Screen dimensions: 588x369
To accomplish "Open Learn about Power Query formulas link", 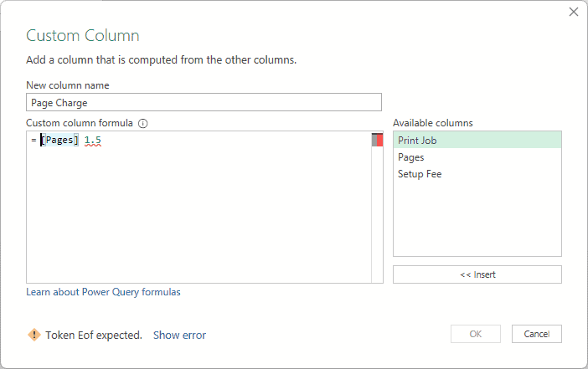I will pyautogui.click(x=103, y=292).
